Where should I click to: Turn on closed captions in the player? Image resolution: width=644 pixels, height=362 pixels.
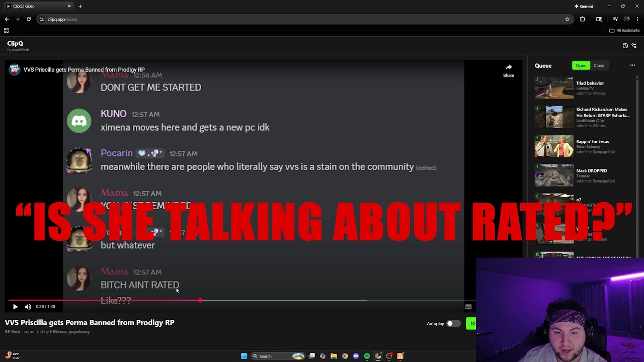pyautogui.click(x=468, y=307)
